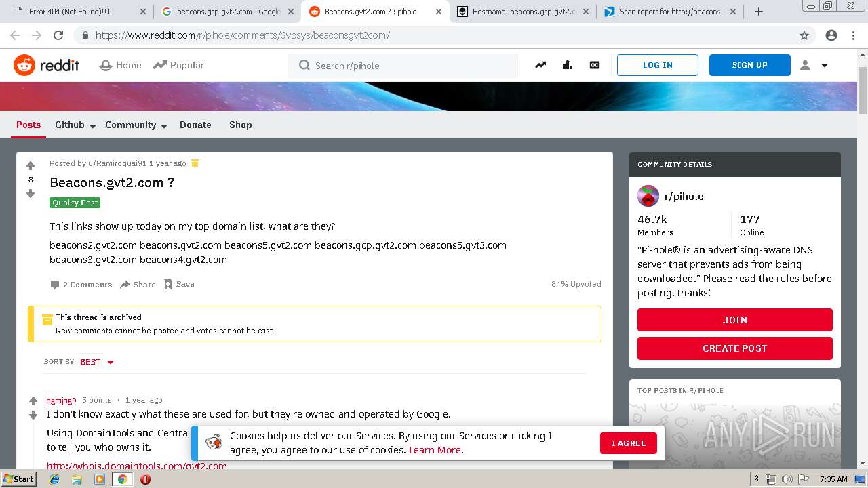Screen dimensions: 868x488
Task: Open the whois.domaintools.com link
Action: (137, 466)
